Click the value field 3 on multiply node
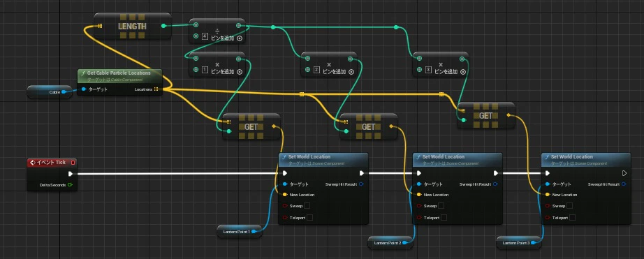This screenshot has height=259, width=644. pyautogui.click(x=428, y=70)
